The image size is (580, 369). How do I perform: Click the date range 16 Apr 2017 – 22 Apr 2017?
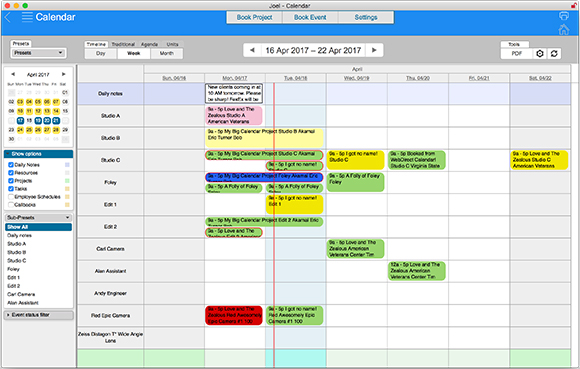click(x=313, y=50)
